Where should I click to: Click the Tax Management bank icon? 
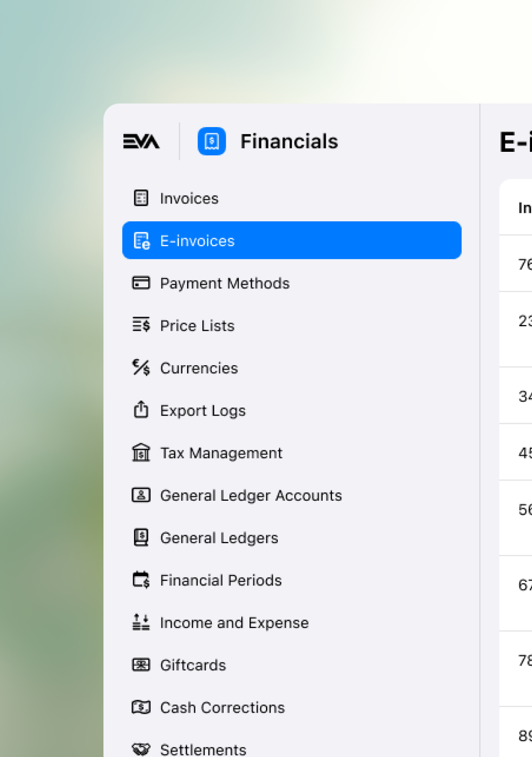click(141, 452)
